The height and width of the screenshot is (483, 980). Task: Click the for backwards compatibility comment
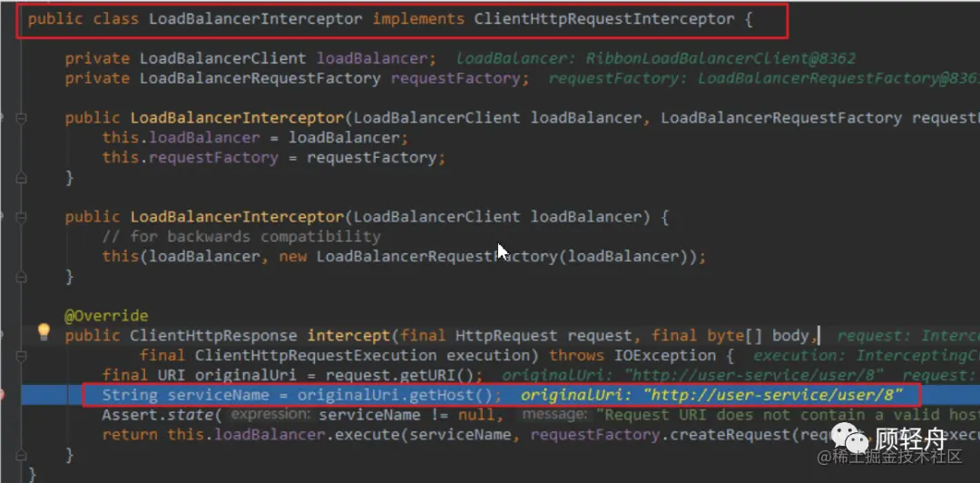[241, 236]
